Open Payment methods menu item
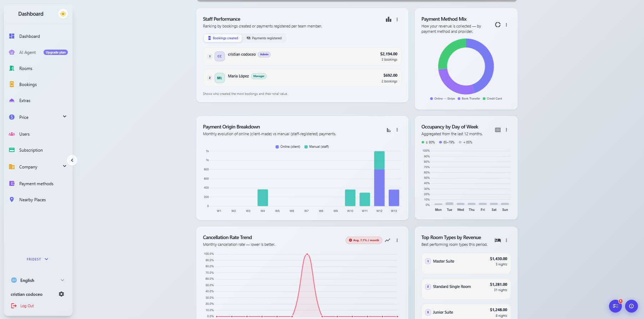 click(38, 183)
